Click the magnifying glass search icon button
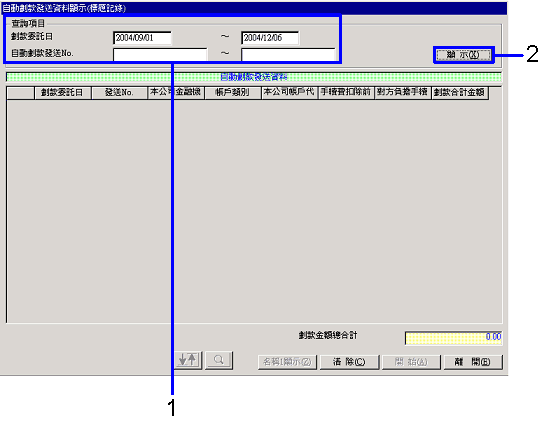This screenshot has height=423, width=539. (219, 360)
